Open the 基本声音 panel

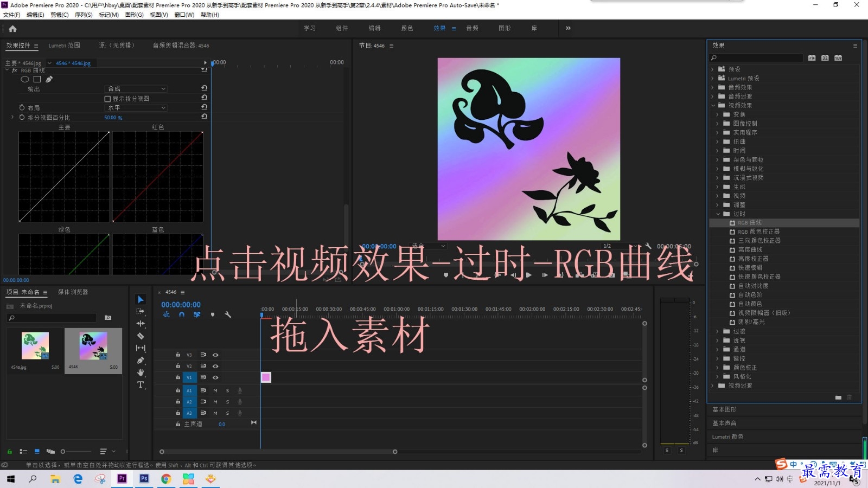(724, 423)
